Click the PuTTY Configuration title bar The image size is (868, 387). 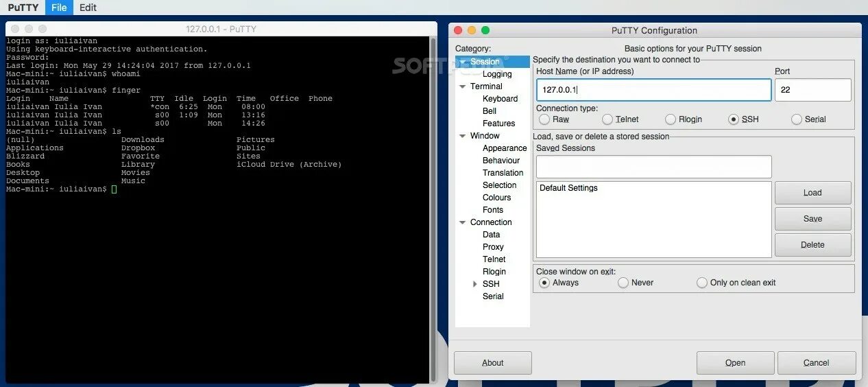coord(654,30)
